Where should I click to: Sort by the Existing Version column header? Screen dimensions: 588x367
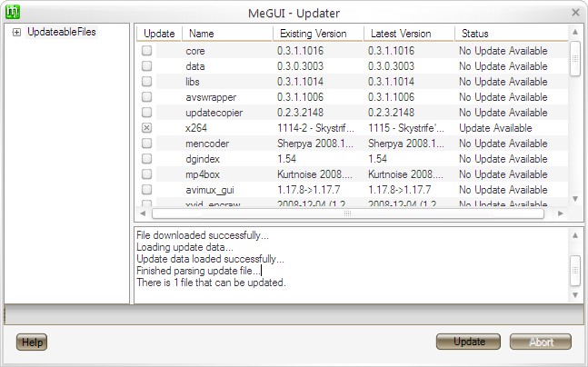pos(318,34)
